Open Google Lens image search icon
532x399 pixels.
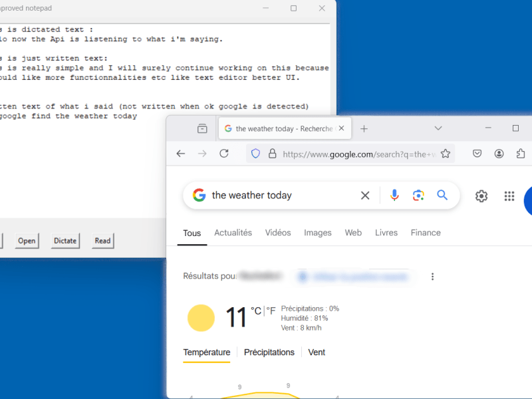[x=418, y=195]
